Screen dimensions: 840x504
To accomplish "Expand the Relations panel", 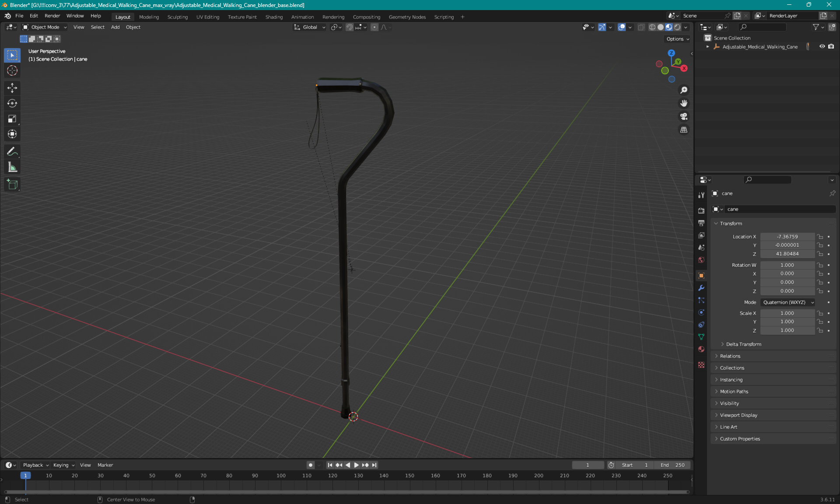I will [x=730, y=356].
